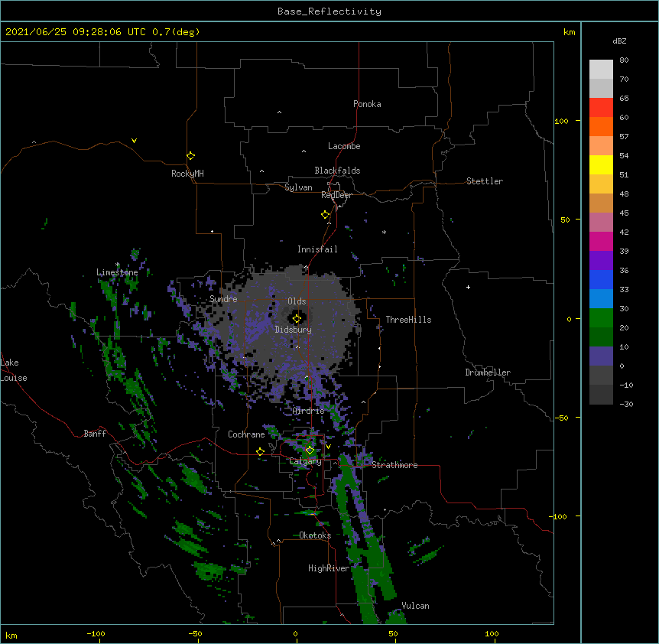Viewport: 659px width, 644px height.
Task: Click the yellow V marker northwest of RockyMH
Action: (x=134, y=141)
